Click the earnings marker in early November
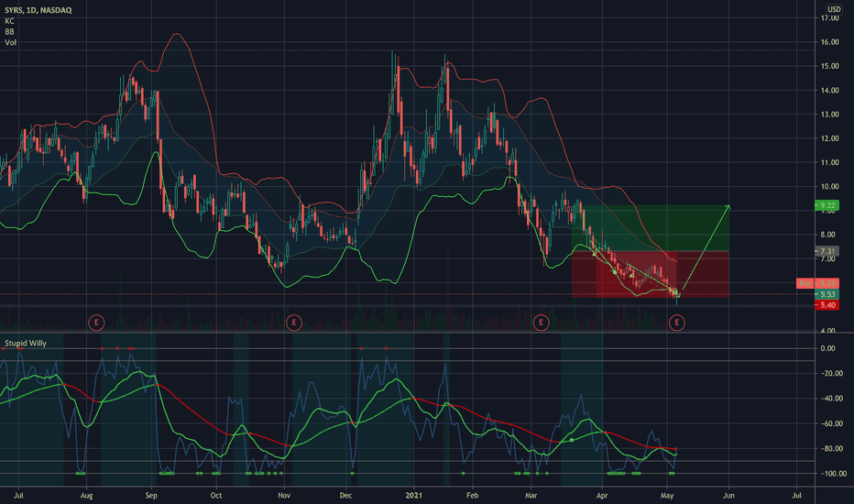 tap(294, 323)
